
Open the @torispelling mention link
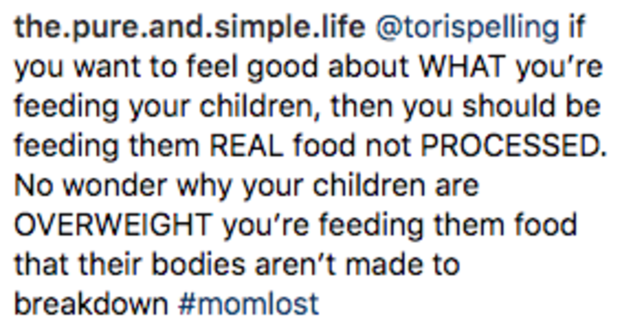[467, 28]
